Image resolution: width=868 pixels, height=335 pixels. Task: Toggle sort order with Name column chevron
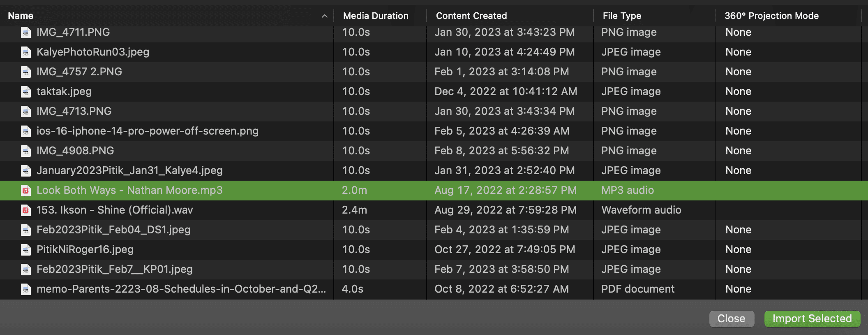324,16
